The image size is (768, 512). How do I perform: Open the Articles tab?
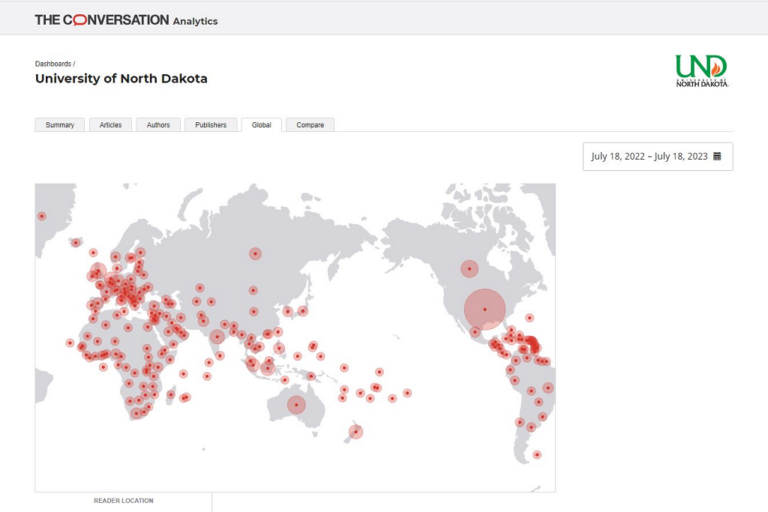(x=111, y=125)
